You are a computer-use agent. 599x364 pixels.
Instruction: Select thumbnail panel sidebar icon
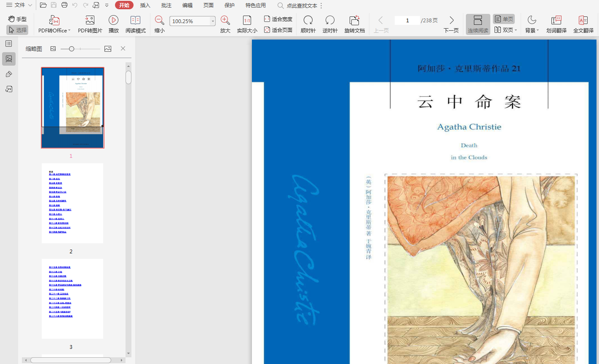9,59
